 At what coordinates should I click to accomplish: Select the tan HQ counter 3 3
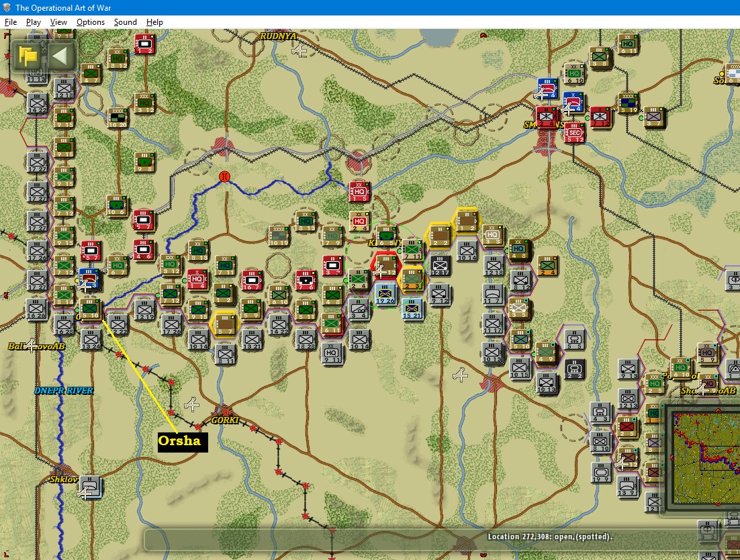(493, 235)
